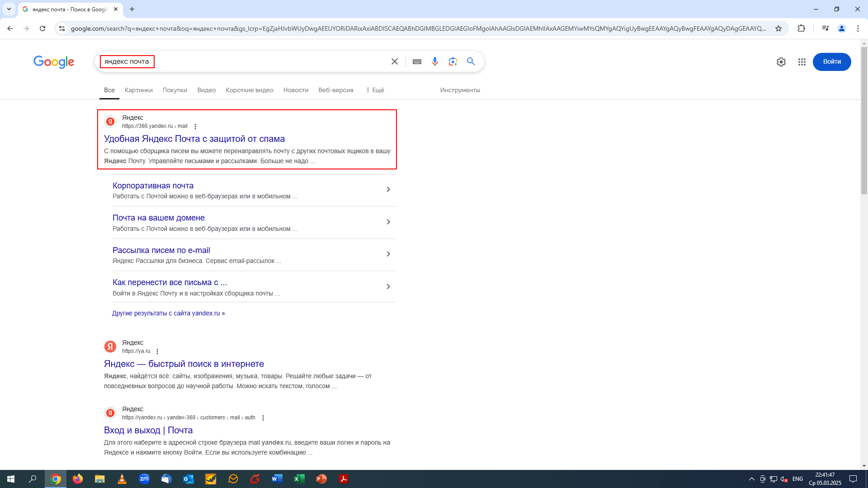Open the Корпоративная почта link
868x488 pixels.
153,186
